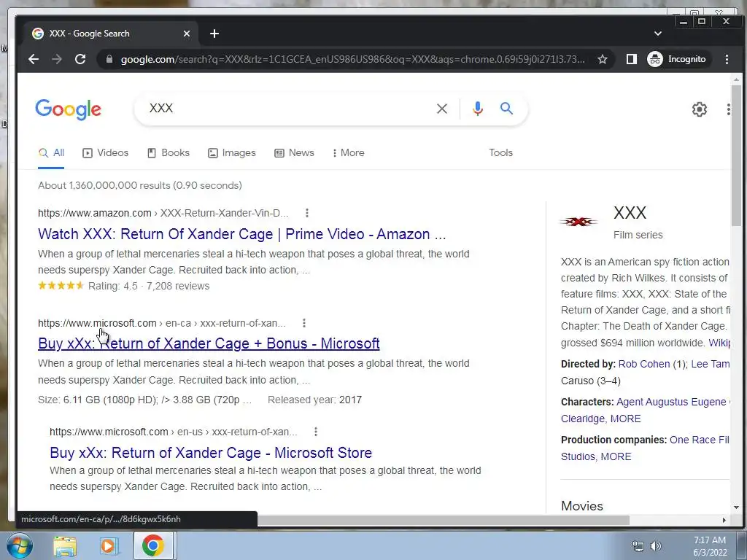Close the XXX - Google Search tab
The width and height of the screenshot is (747, 560).
pyautogui.click(x=187, y=34)
